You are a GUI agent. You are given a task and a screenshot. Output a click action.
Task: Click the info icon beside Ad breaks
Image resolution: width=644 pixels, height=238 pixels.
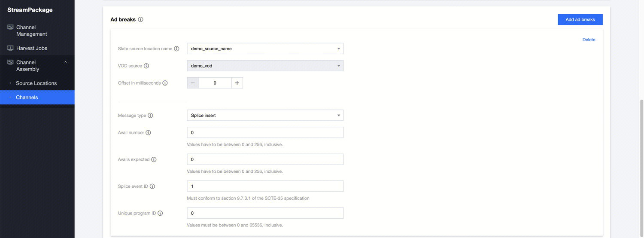(141, 19)
